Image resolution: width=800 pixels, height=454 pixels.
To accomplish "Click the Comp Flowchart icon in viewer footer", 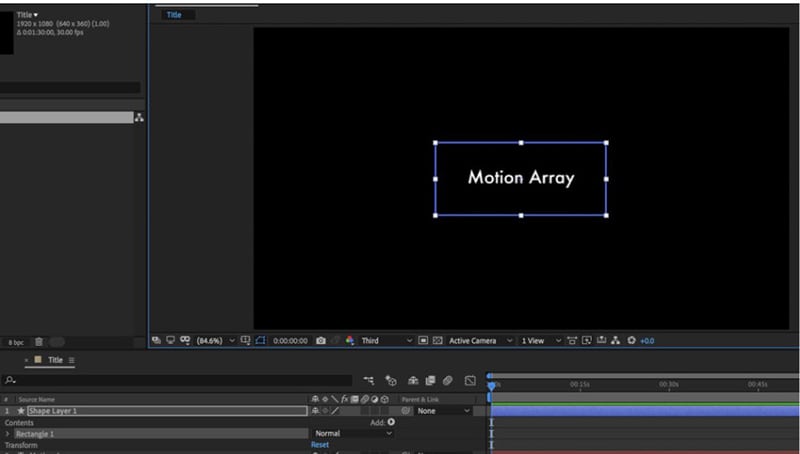I will [616, 340].
